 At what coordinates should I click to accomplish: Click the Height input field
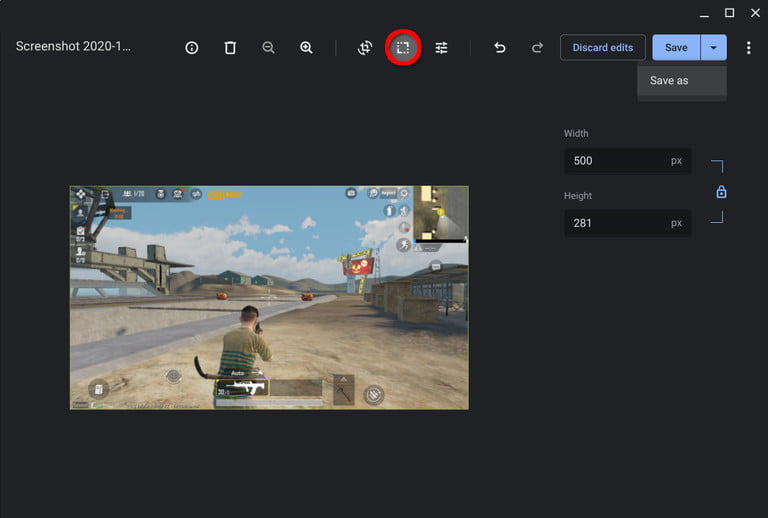click(x=627, y=223)
